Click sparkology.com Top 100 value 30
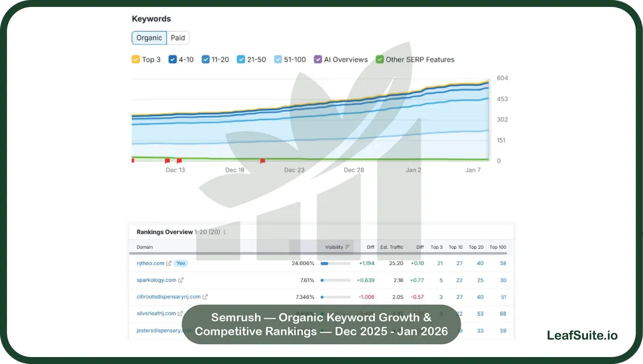Image resolution: width=643 pixels, height=364 pixels. (x=503, y=281)
